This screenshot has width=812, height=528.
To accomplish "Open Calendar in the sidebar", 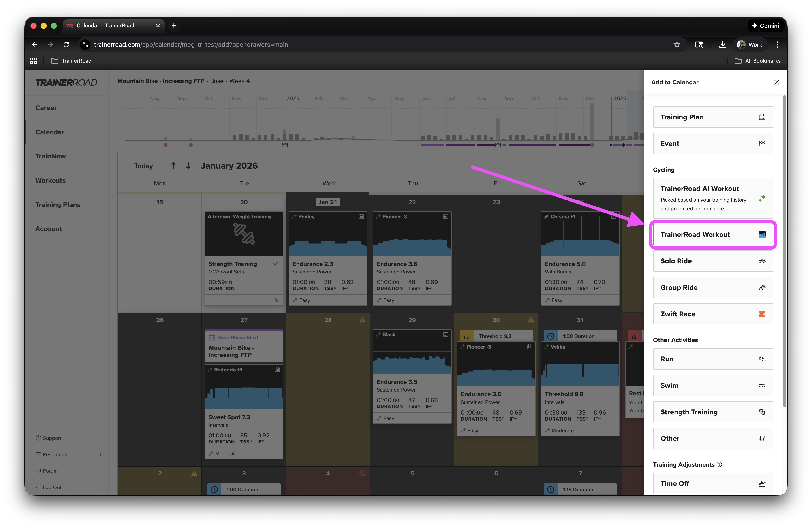I will [50, 132].
